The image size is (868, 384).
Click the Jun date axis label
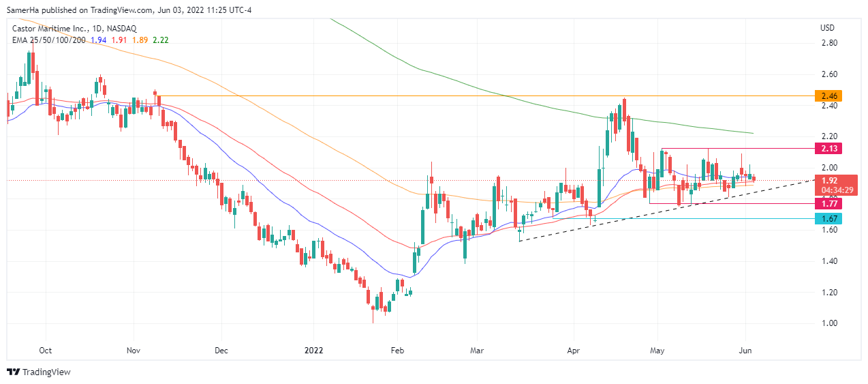pos(745,351)
